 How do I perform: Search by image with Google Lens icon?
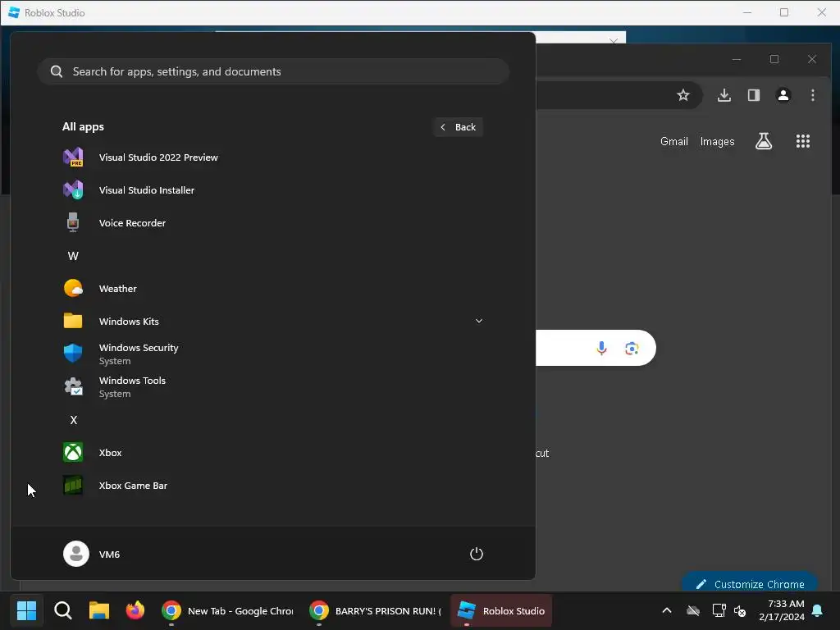[632, 348]
